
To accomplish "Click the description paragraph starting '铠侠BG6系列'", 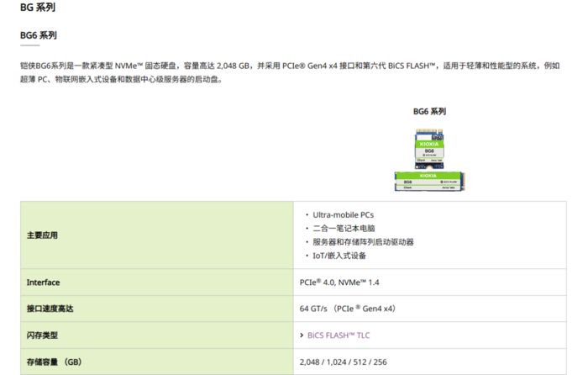I will [290, 72].
